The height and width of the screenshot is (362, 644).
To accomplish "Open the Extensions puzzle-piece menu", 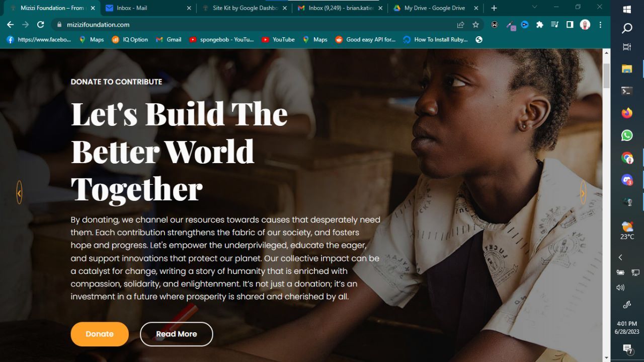I will 540,25.
